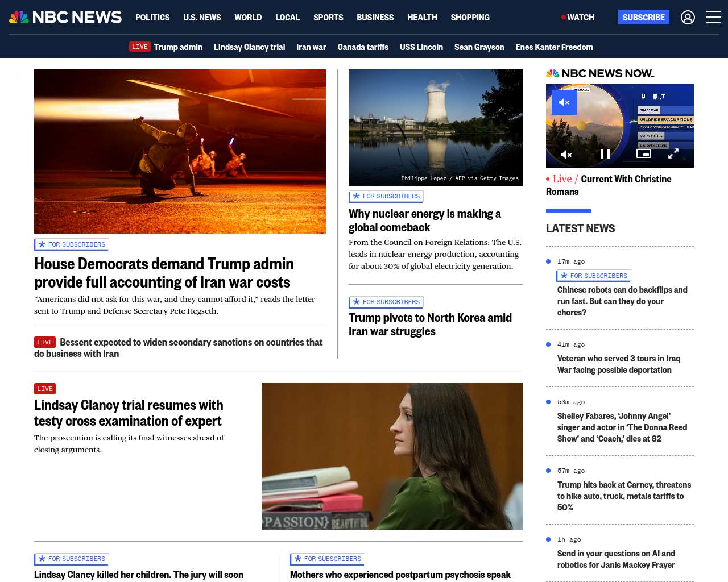Image resolution: width=728 pixels, height=582 pixels.
Task: Open Lindsay Clancy trial resumes headline
Action: 129,413
